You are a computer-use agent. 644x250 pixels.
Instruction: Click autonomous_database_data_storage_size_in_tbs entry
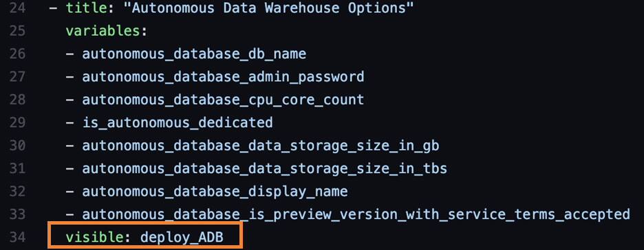(264, 168)
